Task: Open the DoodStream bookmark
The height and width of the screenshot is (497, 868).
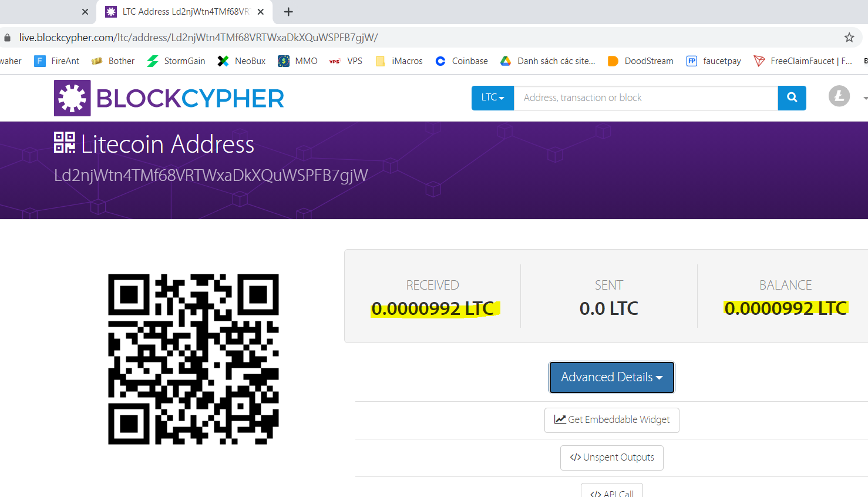Action: (x=641, y=61)
